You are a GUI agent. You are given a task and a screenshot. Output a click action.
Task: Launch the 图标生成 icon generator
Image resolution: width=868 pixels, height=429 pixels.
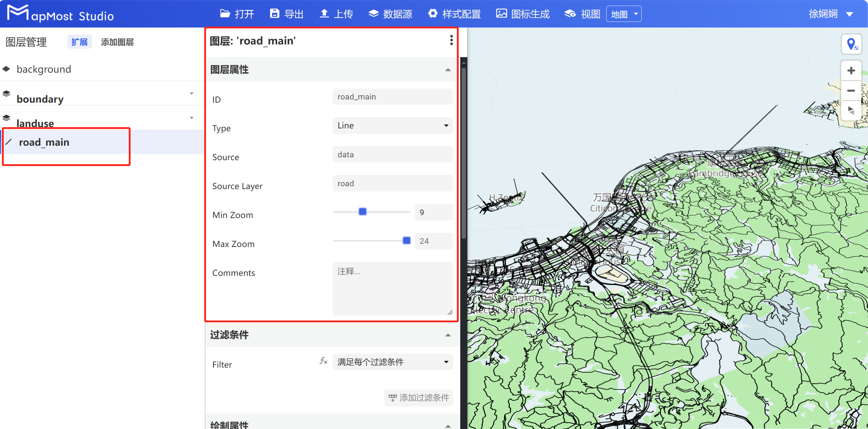(x=523, y=14)
